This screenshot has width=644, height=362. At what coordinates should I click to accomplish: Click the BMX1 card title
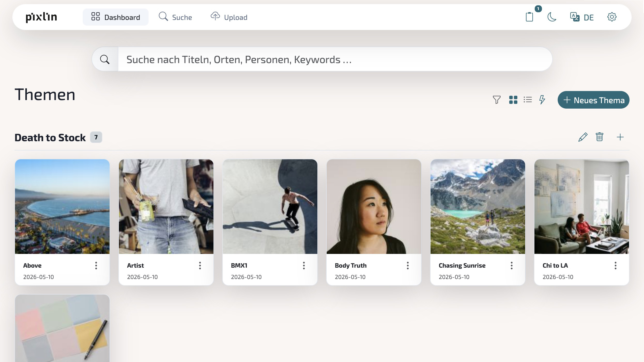pos(239,266)
